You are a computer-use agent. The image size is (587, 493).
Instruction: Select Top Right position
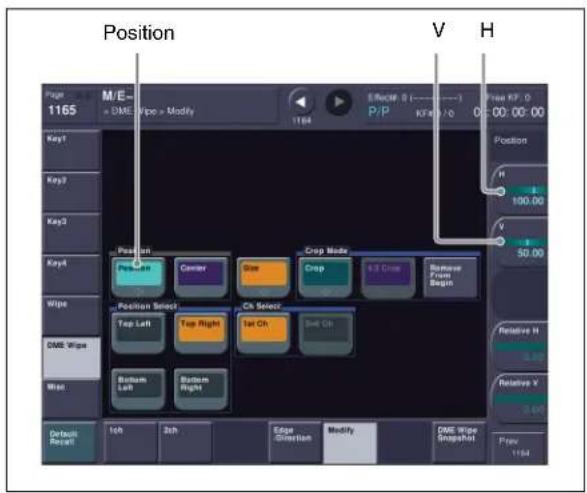pos(201,333)
